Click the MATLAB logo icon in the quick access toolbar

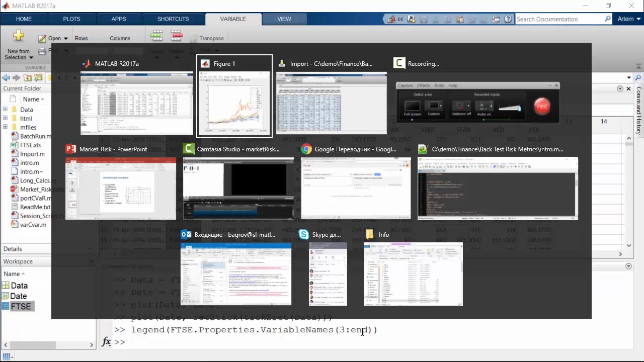tap(391, 19)
